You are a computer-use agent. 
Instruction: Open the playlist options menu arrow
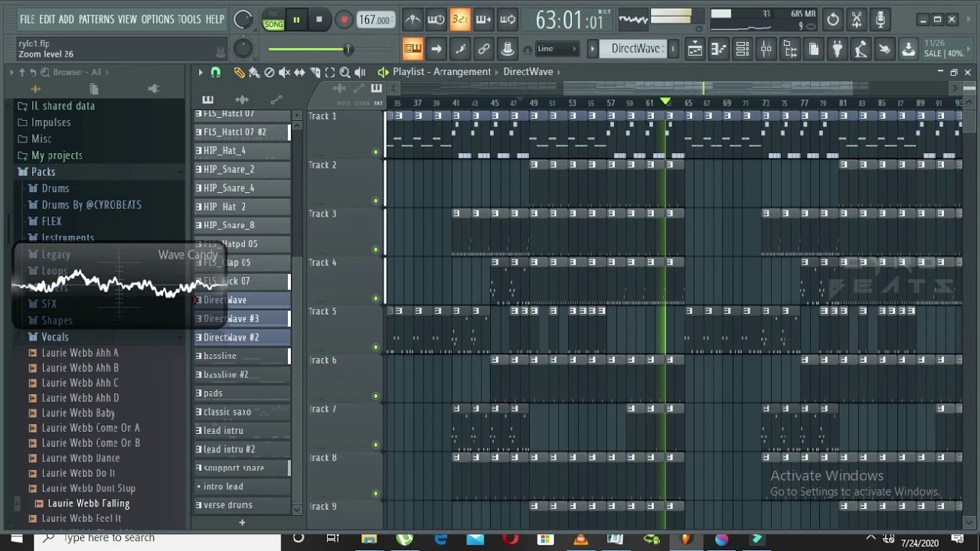(200, 72)
